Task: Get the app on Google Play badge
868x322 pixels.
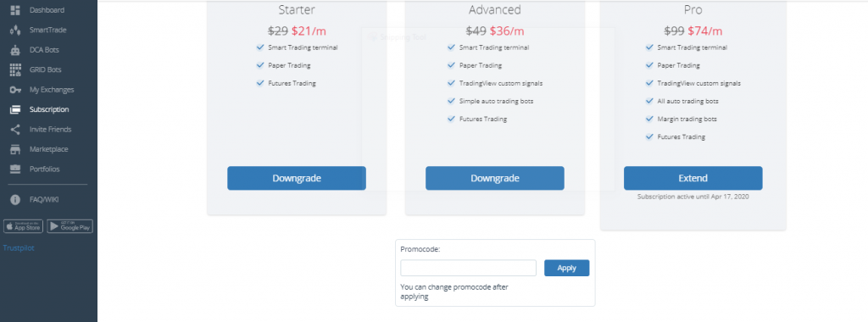Action: (70, 226)
